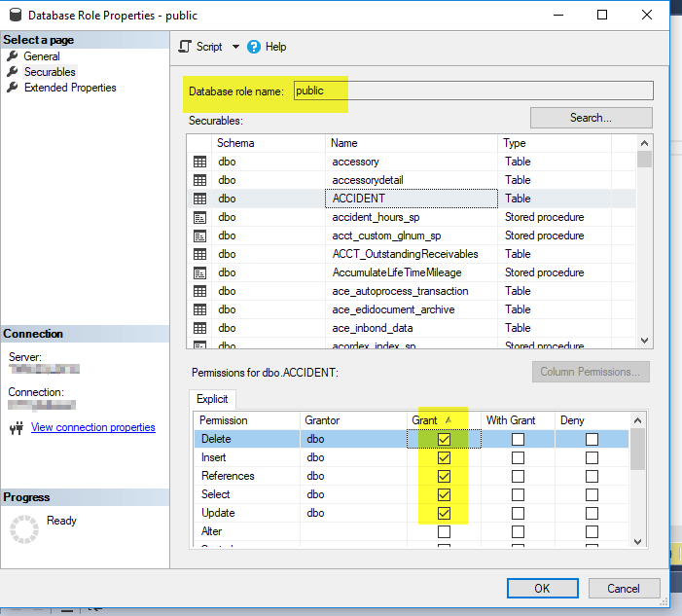Uncheck Grant for Insert permission
Image resolution: width=682 pixels, height=616 pixels.
point(444,457)
